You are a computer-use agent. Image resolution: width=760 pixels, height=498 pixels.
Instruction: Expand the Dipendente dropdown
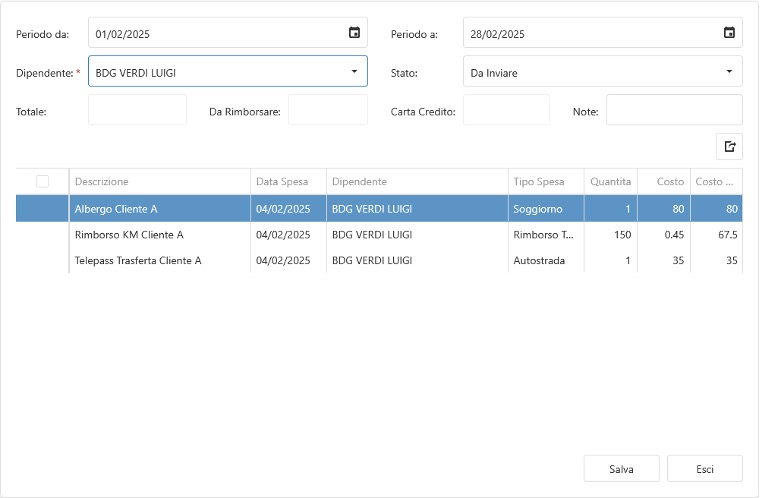click(x=354, y=72)
